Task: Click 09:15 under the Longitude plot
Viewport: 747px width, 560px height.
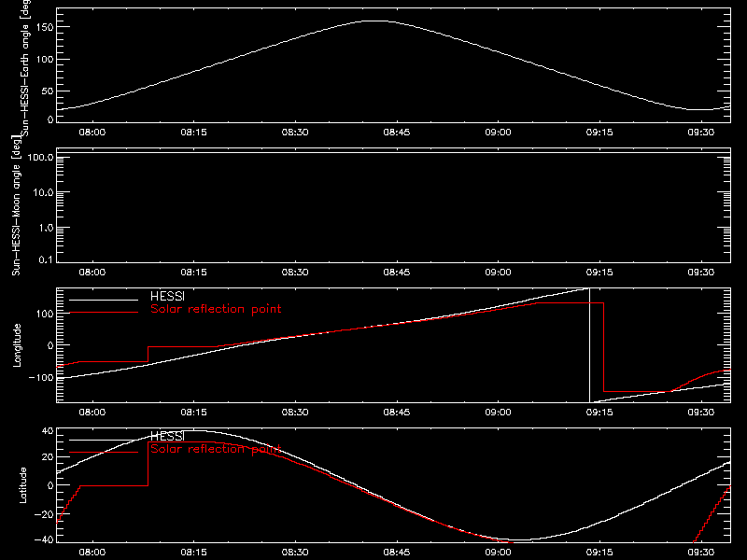Action: click(x=599, y=413)
